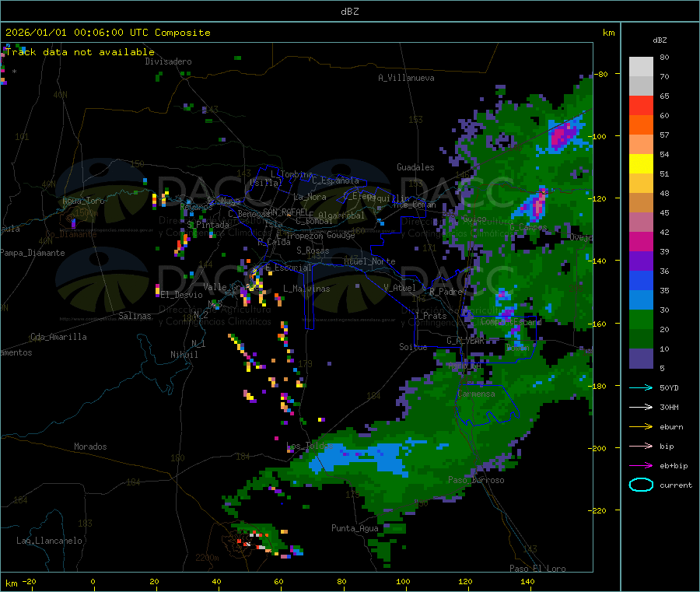Click the yellow eburn arrow legend icon

(x=641, y=427)
